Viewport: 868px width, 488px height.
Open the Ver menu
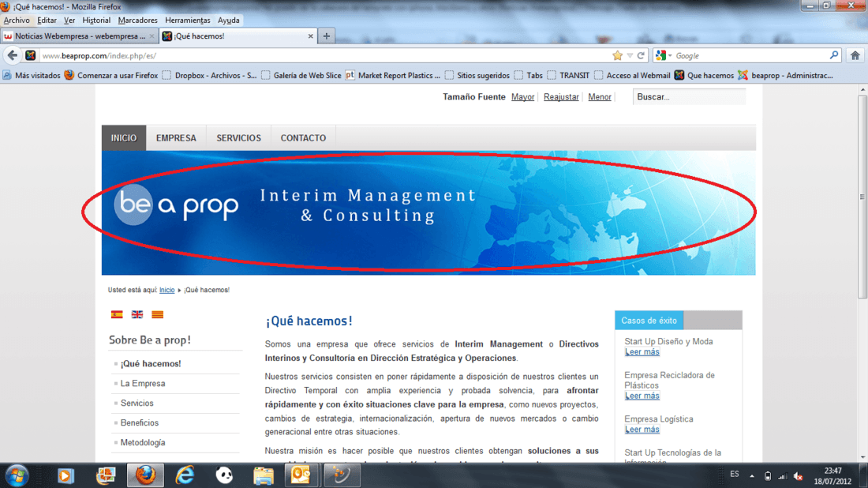click(69, 20)
